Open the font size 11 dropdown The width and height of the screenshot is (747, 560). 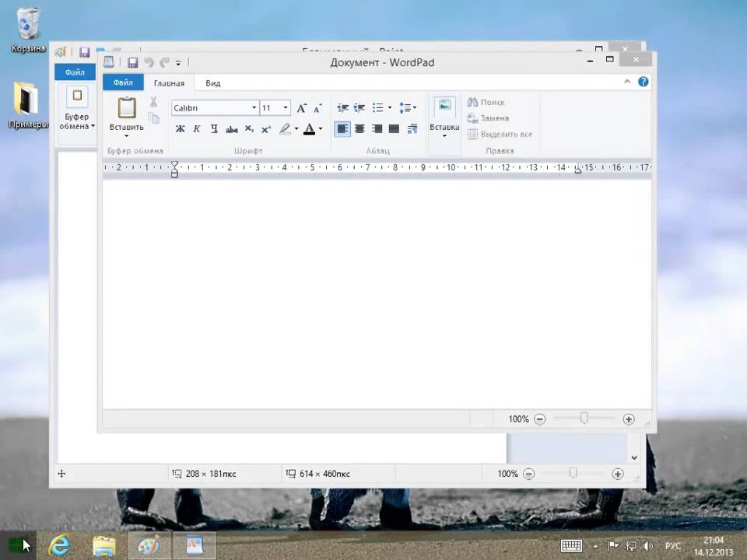click(286, 107)
